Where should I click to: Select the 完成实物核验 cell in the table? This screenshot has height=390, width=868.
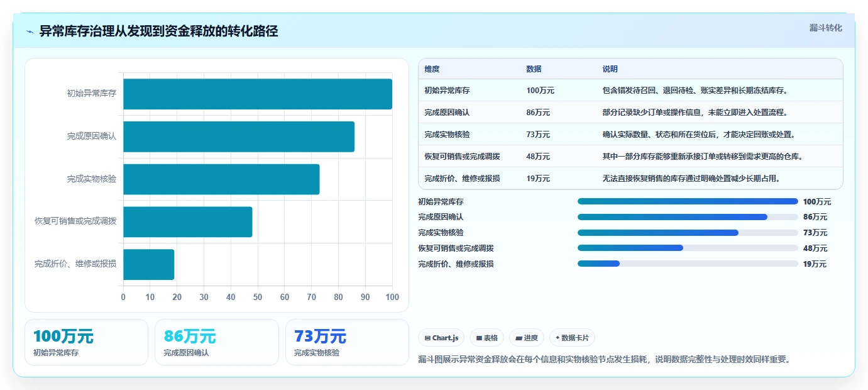[447, 135]
